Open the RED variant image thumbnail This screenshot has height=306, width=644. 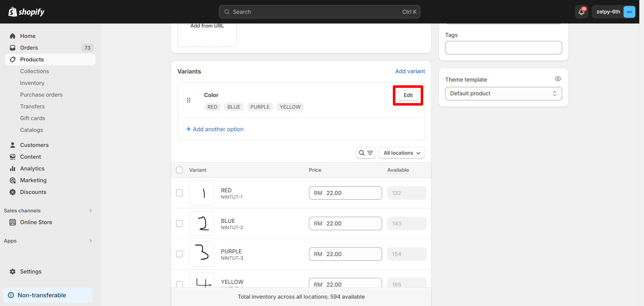[202, 193]
